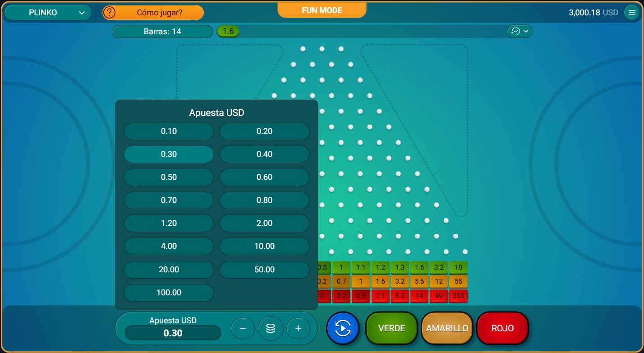The width and height of the screenshot is (644, 353).
Task: Click the red 49 multiplier cell
Action: tap(439, 296)
